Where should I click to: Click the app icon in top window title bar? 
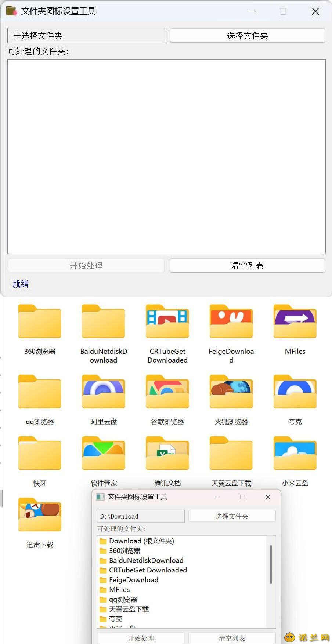click(x=12, y=11)
